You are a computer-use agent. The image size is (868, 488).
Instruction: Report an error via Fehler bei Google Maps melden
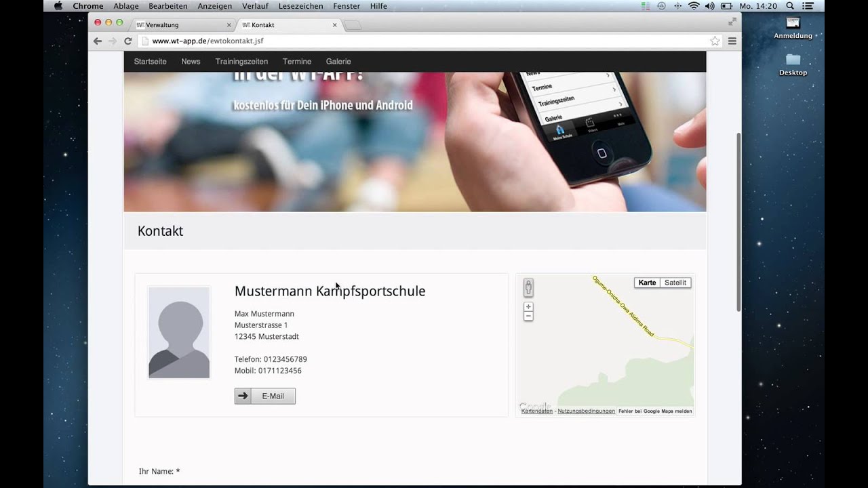pos(655,411)
